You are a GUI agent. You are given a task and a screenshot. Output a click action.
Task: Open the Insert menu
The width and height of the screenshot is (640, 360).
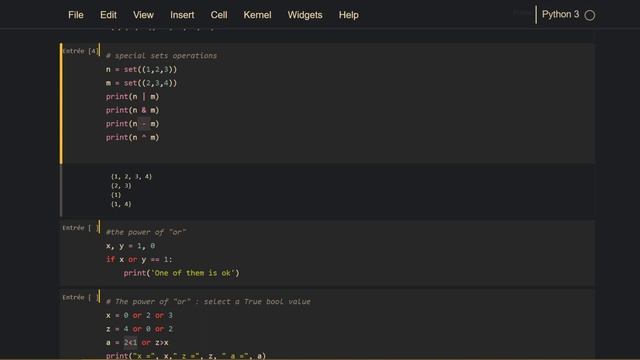[x=182, y=15]
